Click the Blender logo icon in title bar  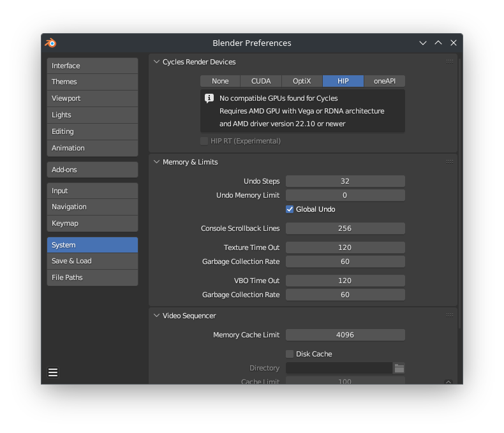(50, 43)
